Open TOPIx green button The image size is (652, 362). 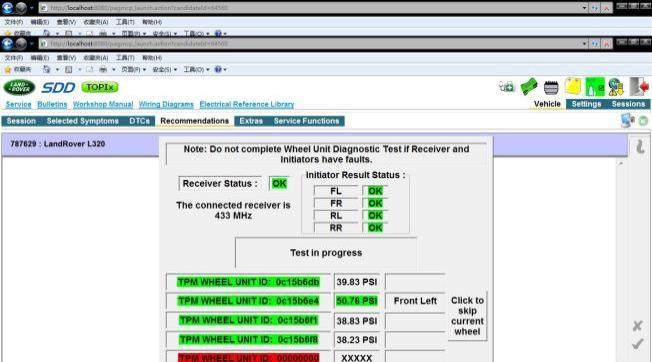pos(100,87)
